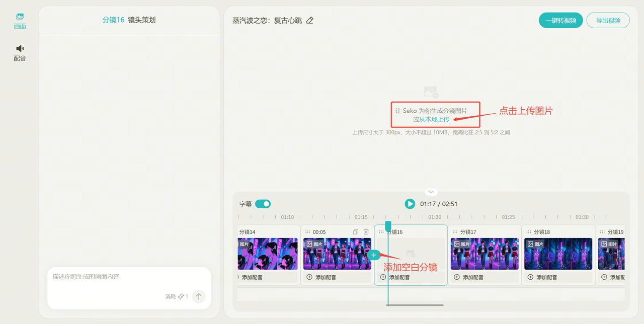Click the drag handle dots on 分镜17

pos(455,232)
